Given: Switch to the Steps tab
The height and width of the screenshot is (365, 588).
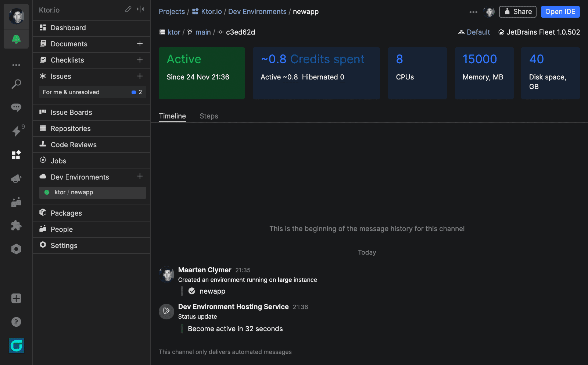Looking at the screenshot, I should (x=209, y=116).
